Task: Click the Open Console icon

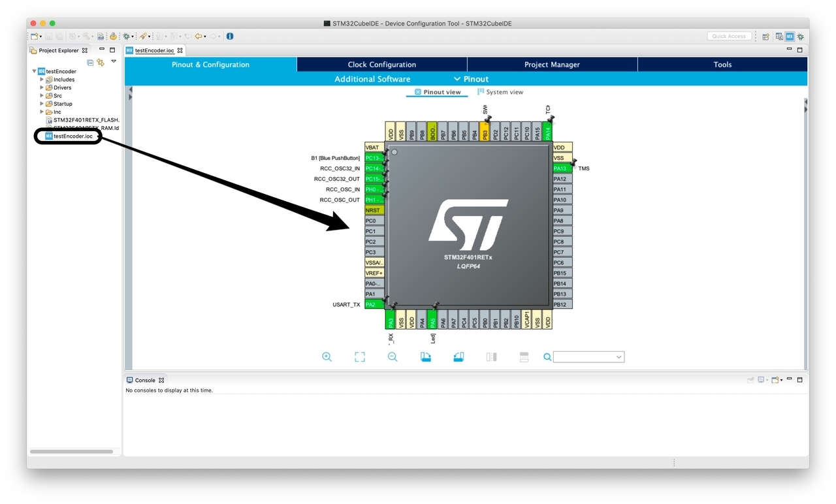Action: 775,379
